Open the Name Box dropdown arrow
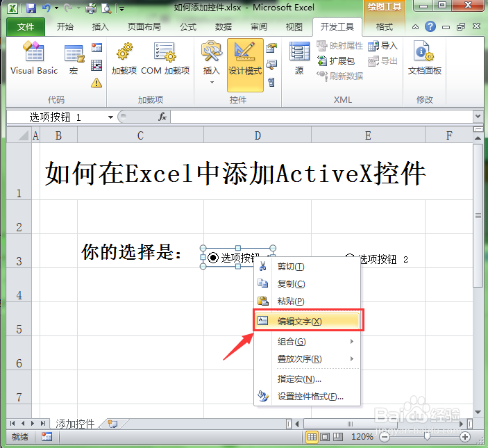The width and height of the screenshot is (488, 448). (x=110, y=117)
